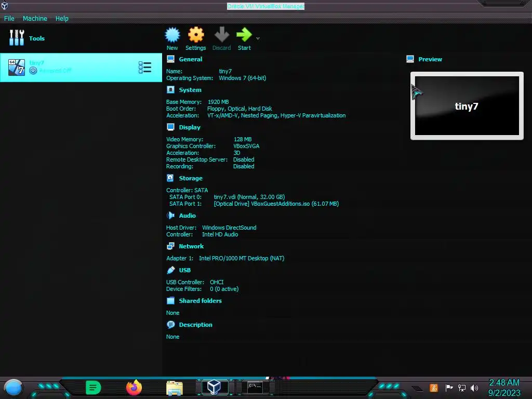Click the Windows DirectSound host driver value
532x399 pixels.
coord(229,228)
